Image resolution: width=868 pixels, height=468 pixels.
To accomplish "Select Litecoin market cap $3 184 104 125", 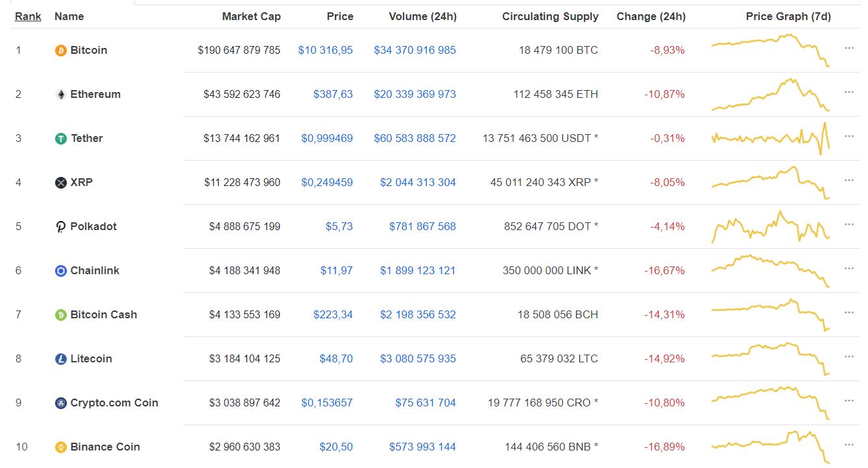I will tap(245, 358).
